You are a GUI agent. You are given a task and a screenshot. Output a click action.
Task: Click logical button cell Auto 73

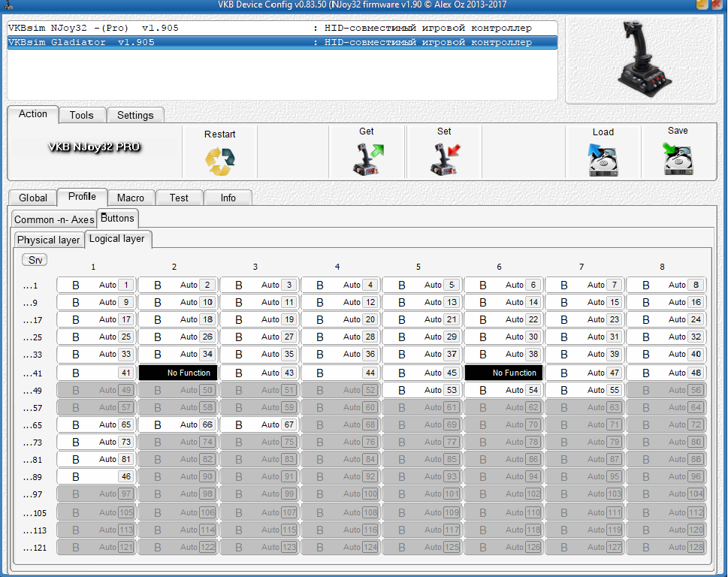(96, 442)
